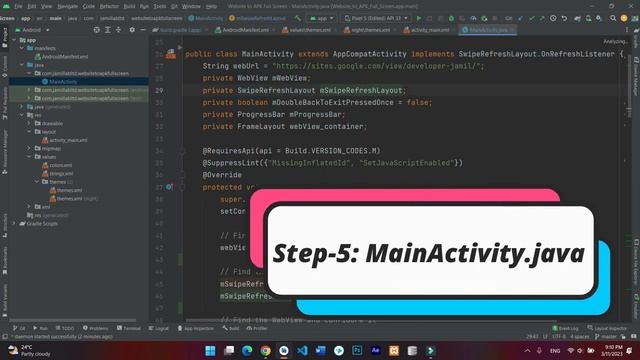Open the app run configuration dropdown
The height and width of the screenshot is (360, 640).
tap(322, 18)
